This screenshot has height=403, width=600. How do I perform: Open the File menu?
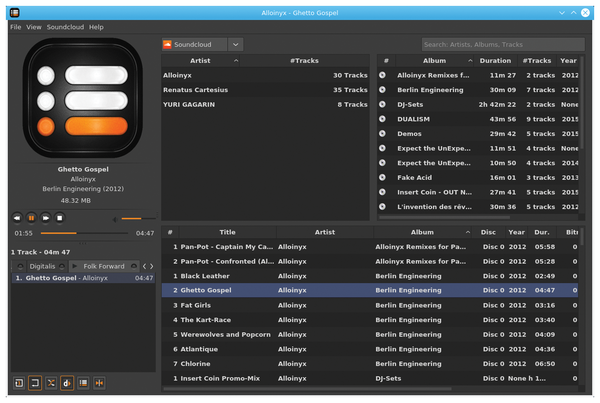coord(16,27)
